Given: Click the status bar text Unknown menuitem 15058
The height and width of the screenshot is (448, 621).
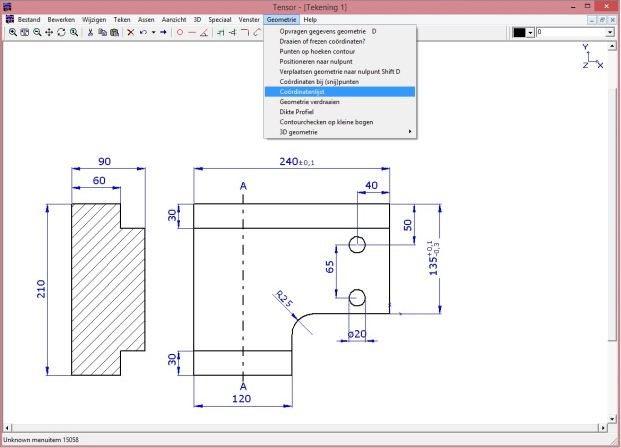Looking at the screenshot, I should coord(41,440).
